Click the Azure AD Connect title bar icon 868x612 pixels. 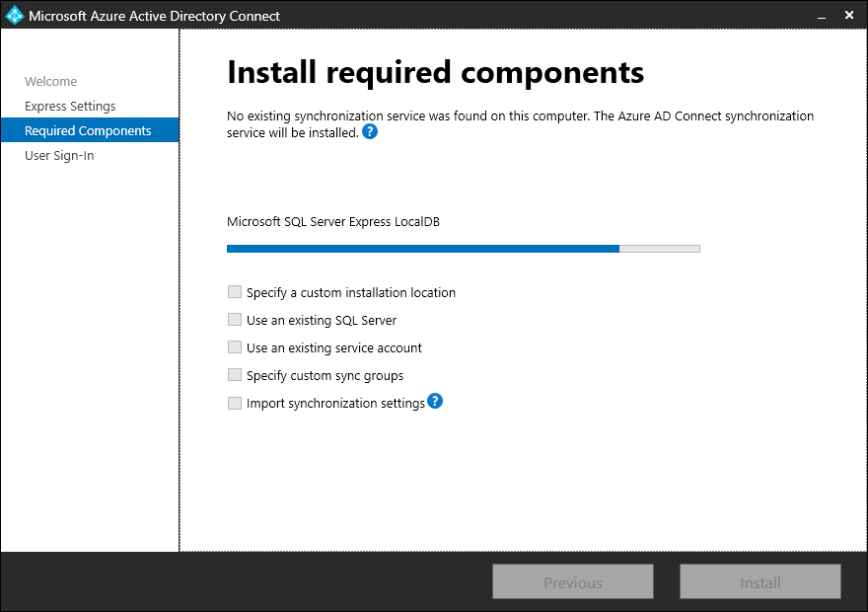point(15,15)
